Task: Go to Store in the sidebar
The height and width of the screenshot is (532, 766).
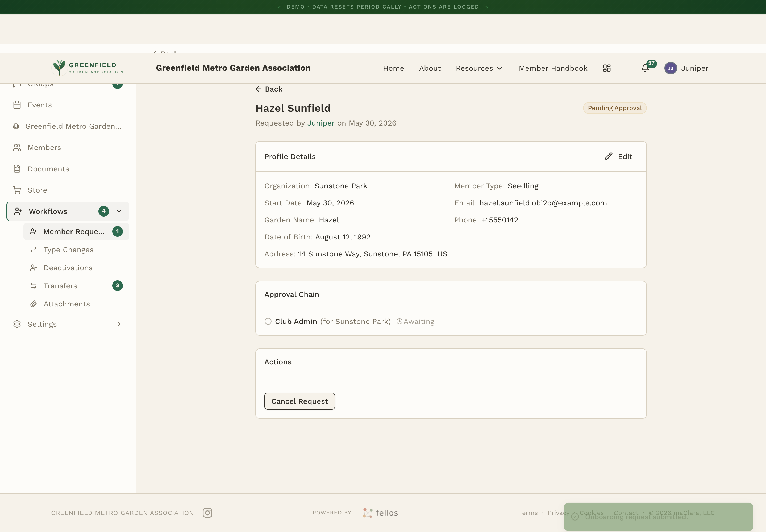Action: pos(68,190)
